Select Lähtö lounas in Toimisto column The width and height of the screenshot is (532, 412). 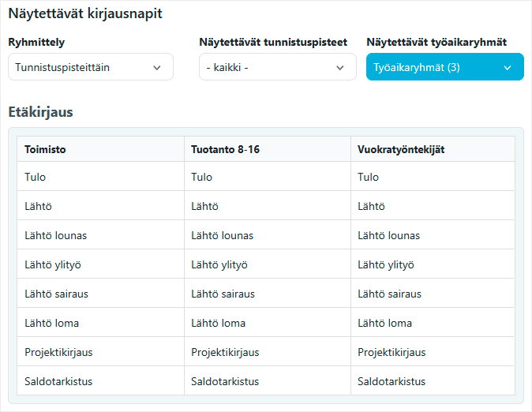tap(55, 235)
